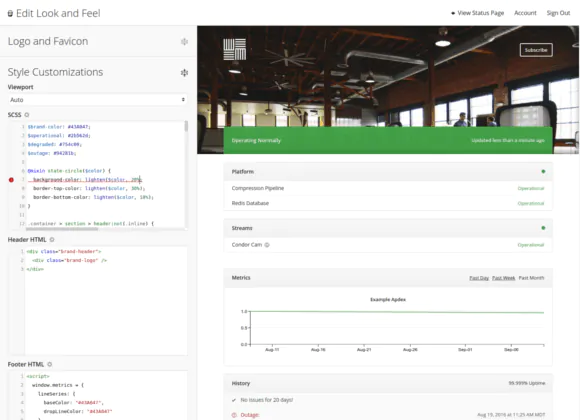Viewport: 580px width, 420px height.
Task: Click the baseColor line in Footer HTML
Action: click(x=74, y=403)
